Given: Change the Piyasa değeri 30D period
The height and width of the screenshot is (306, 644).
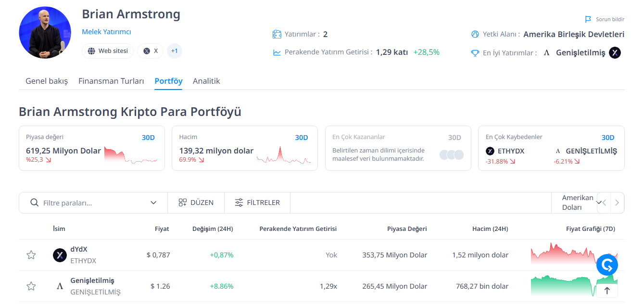Looking at the screenshot, I should (x=148, y=138).
